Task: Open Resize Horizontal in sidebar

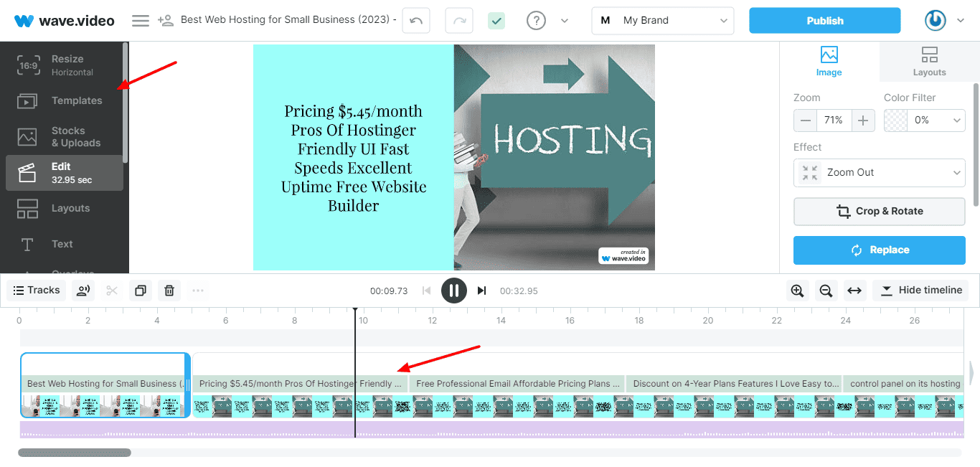Action: pyautogui.click(x=64, y=65)
